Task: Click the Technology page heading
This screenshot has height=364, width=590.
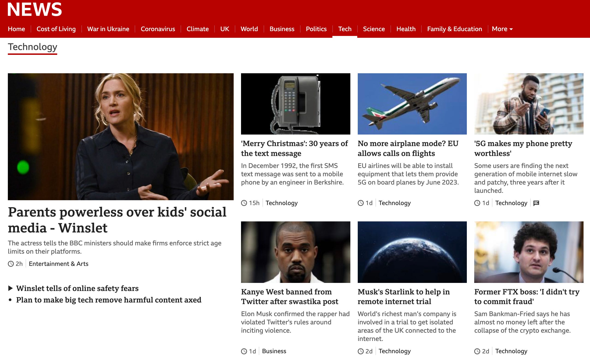Action: click(x=33, y=47)
